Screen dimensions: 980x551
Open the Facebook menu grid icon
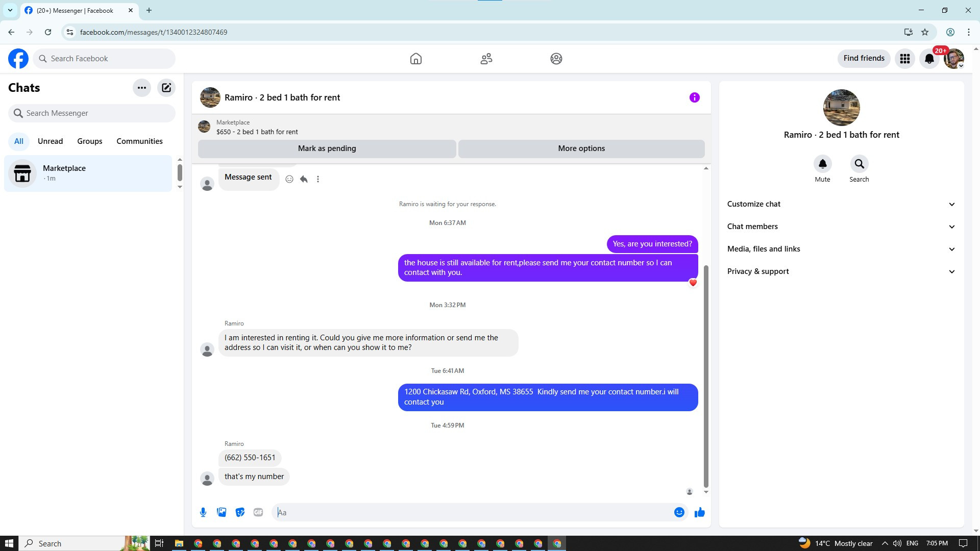(904, 59)
